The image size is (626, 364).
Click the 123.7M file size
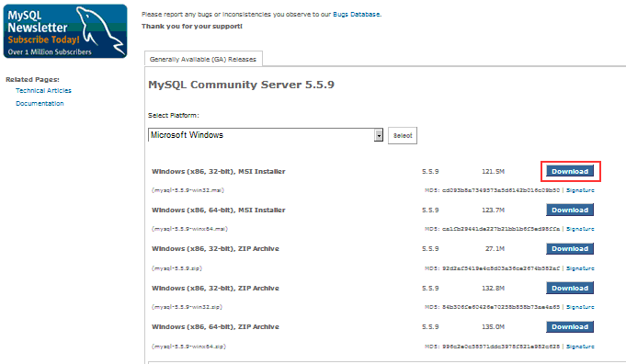pyautogui.click(x=493, y=210)
